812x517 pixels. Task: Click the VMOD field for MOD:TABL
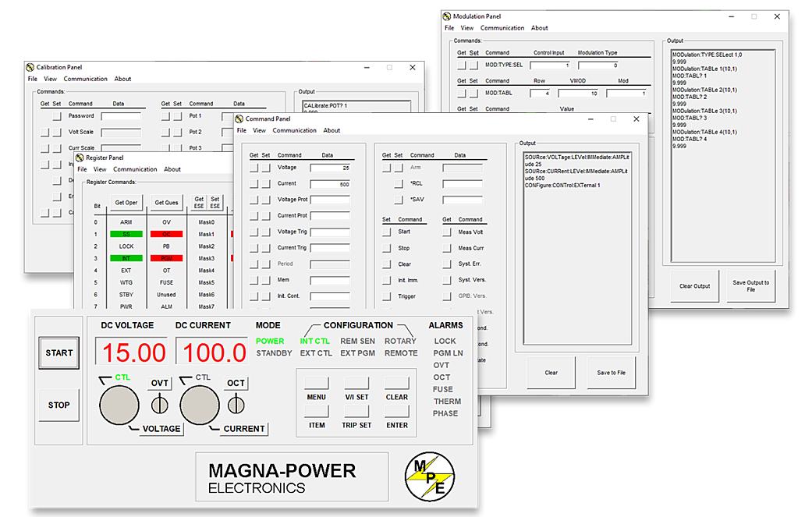[579, 93]
